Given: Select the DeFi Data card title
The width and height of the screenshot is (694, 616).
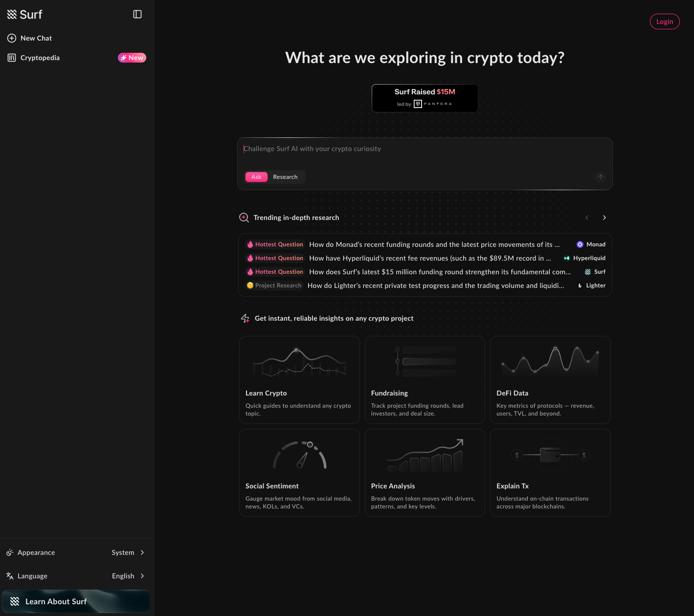Looking at the screenshot, I should coord(512,393).
